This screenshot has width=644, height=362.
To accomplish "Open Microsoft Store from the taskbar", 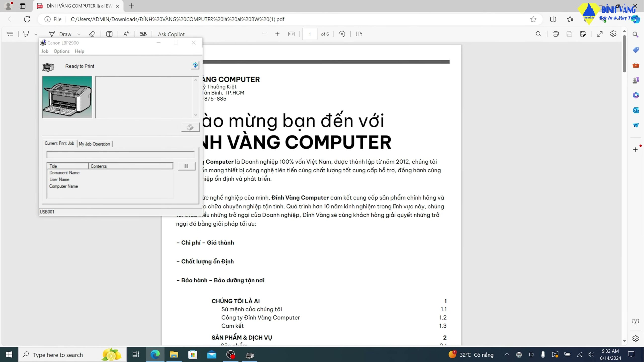I will 193,355.
